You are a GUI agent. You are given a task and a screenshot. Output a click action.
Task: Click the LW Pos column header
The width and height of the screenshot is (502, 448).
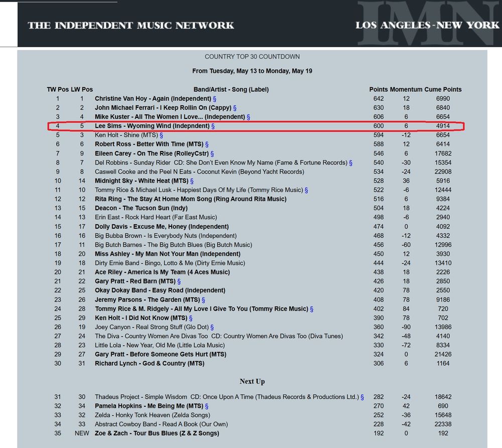pos(82,89)
